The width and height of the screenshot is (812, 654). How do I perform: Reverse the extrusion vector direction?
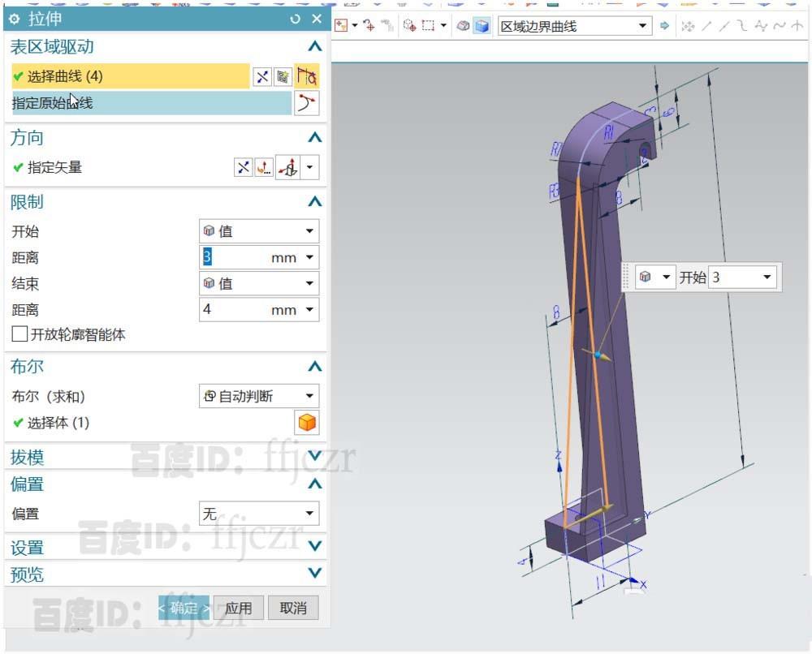pyautogui.click(x=244, y=167)
